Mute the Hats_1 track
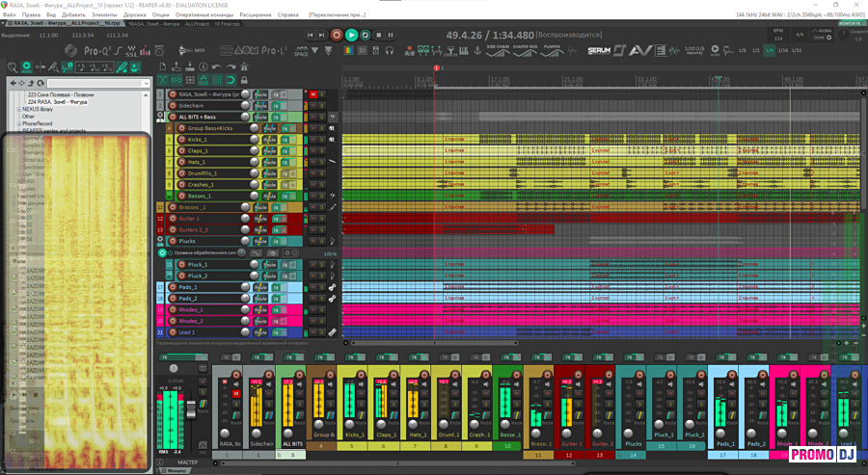 coord(313,162)
